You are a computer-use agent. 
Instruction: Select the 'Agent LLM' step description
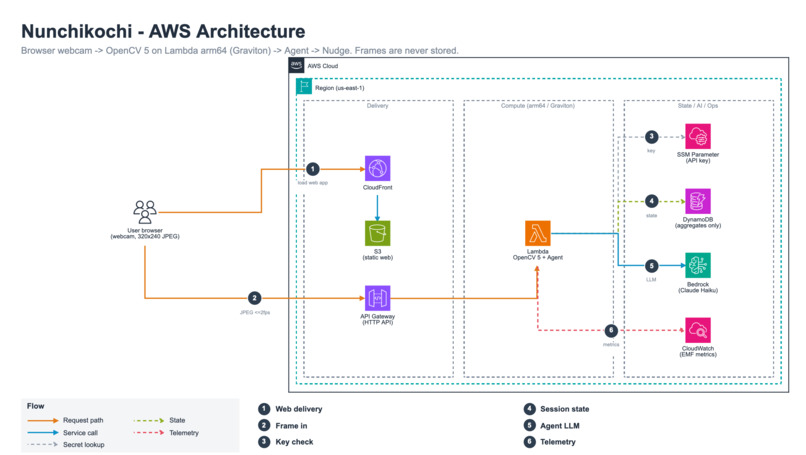tap(559, 426)
